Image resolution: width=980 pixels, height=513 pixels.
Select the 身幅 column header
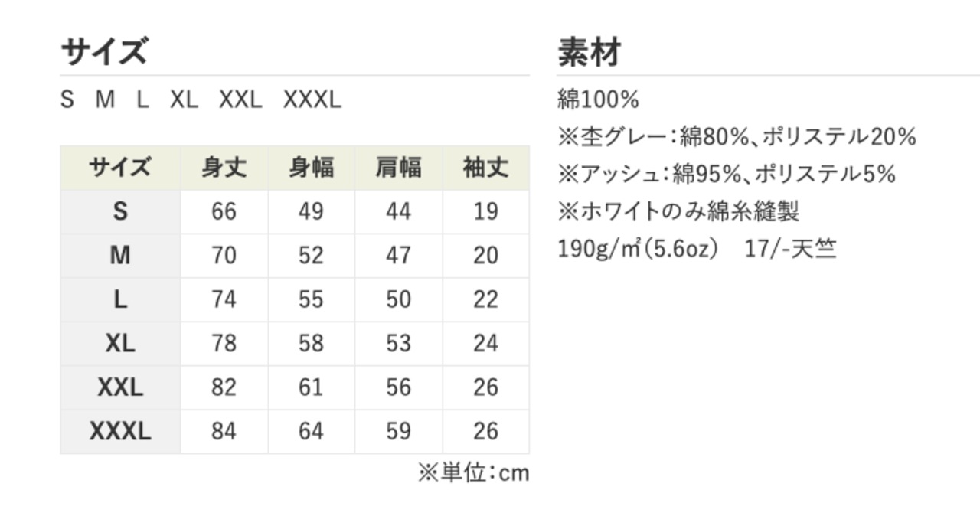point(311,168)
